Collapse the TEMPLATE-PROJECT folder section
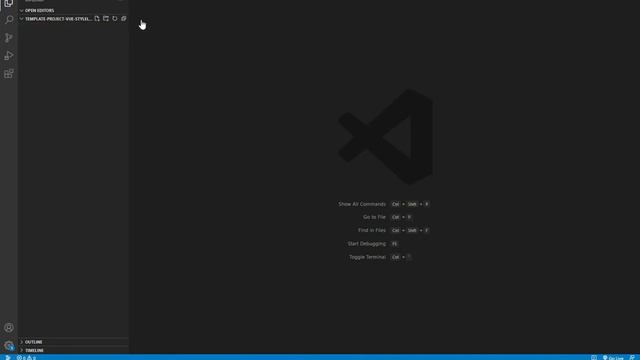 point(56,19)
